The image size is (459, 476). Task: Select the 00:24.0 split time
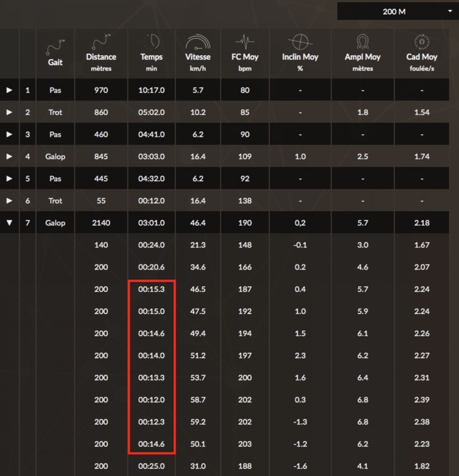tap(151, 245)
